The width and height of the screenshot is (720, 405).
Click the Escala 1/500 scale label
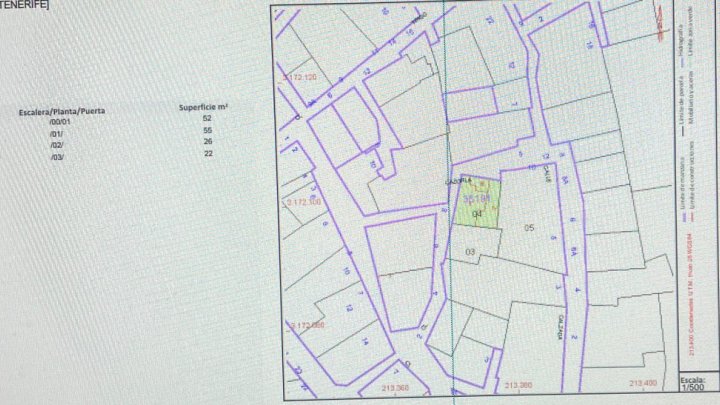[x=693, y=383]
